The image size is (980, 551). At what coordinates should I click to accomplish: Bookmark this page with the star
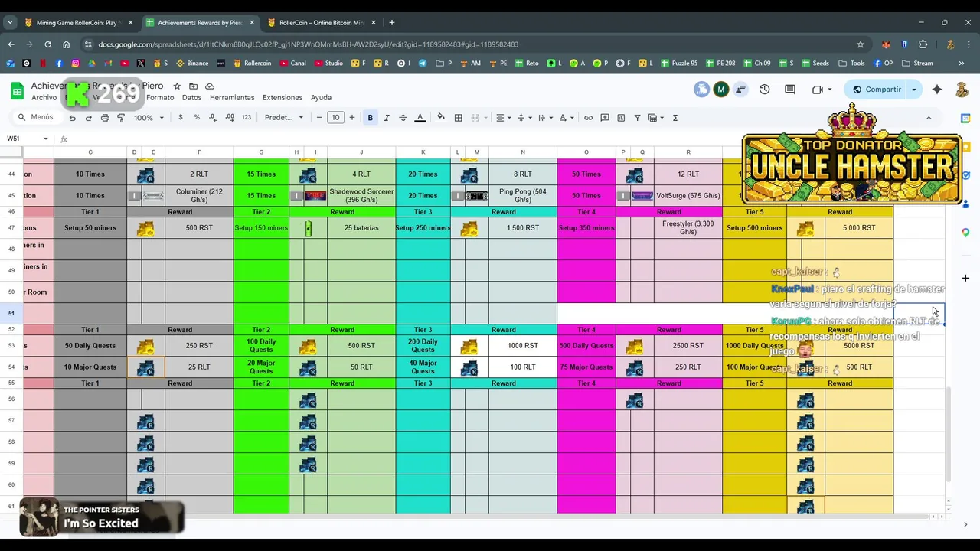coord(861,44)
